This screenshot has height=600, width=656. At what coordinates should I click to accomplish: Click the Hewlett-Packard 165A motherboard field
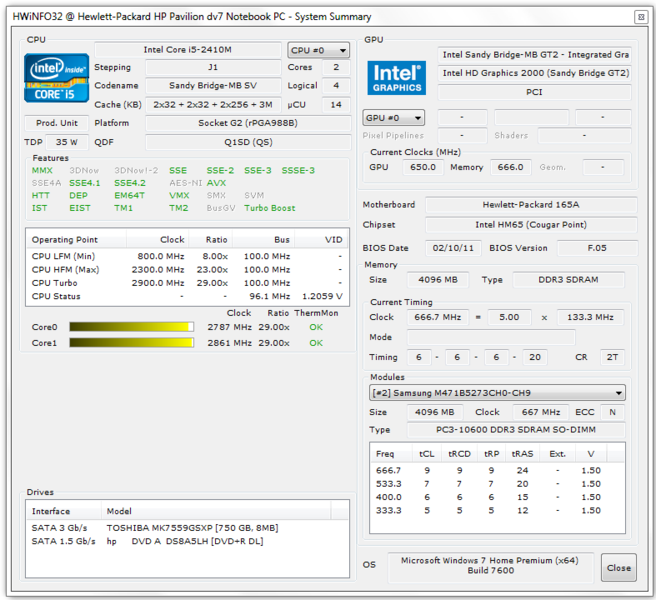pyautogui.click(x=531, y=205)
